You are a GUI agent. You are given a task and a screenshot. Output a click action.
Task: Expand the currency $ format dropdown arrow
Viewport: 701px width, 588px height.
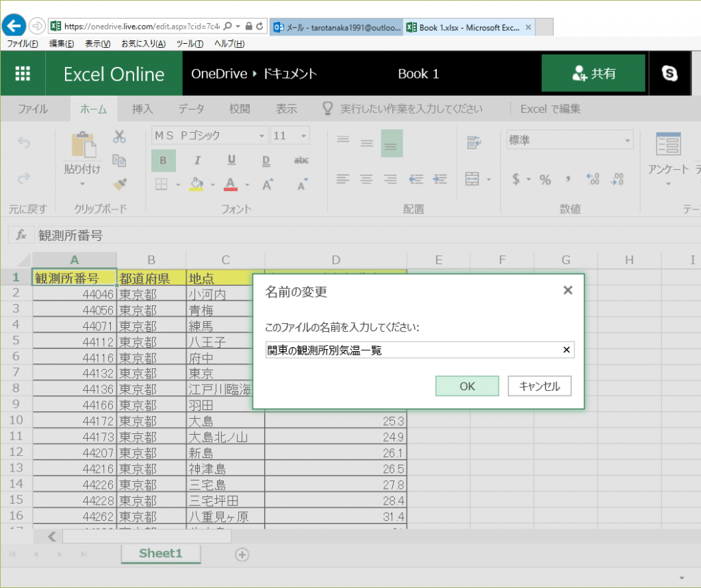[528, 180]
